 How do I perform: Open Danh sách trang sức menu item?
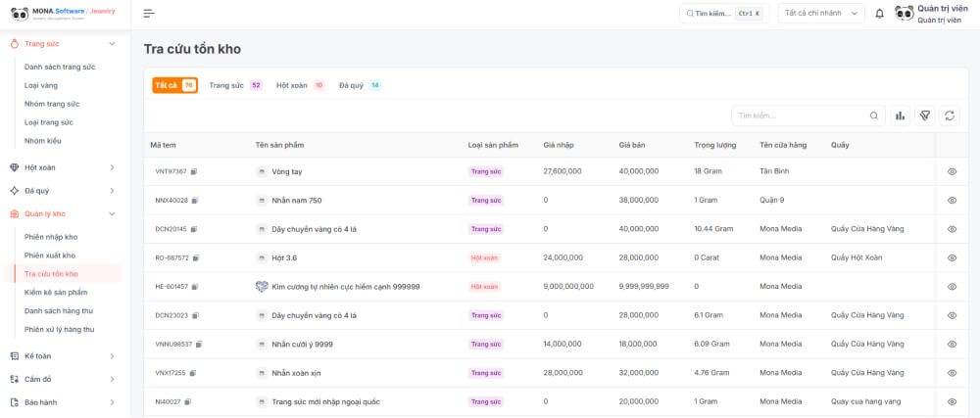[60, 67]
